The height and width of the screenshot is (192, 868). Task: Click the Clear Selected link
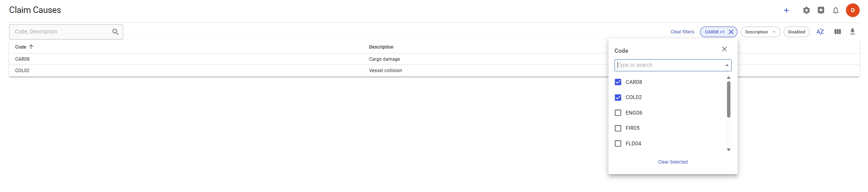pyautogui.click(x=673, y=162)
